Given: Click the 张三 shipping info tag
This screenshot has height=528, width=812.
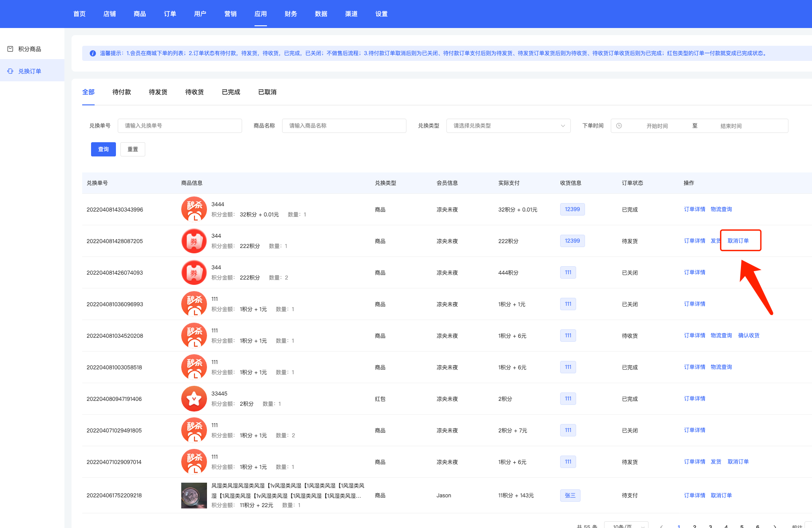Looking at the screenshot, I should 570,495.
